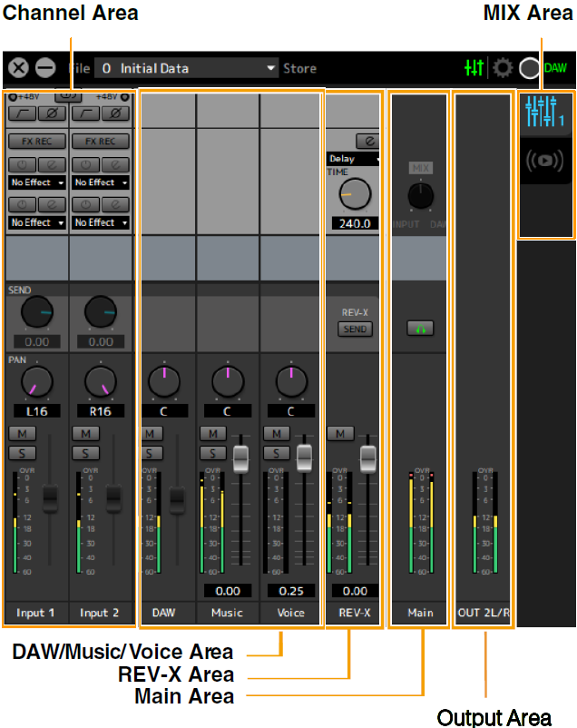Click the Store menu item

[299, 68]
